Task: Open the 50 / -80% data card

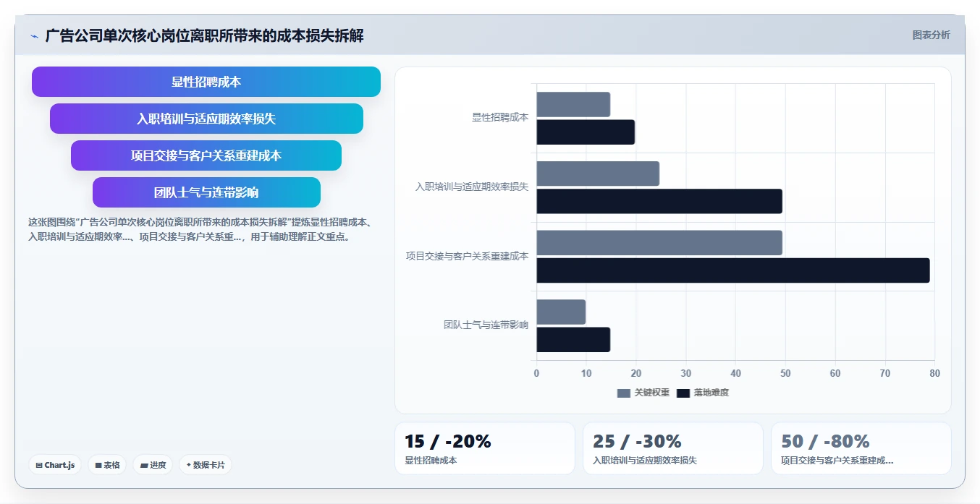Action: 861,448
